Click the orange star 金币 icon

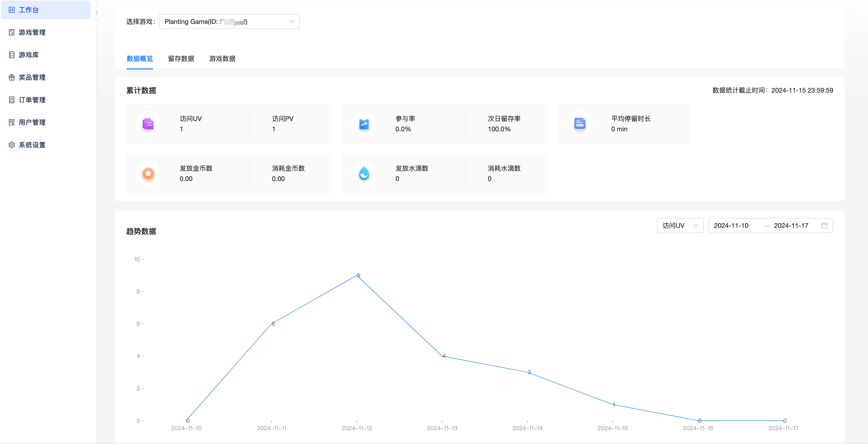tap(148, 173)
